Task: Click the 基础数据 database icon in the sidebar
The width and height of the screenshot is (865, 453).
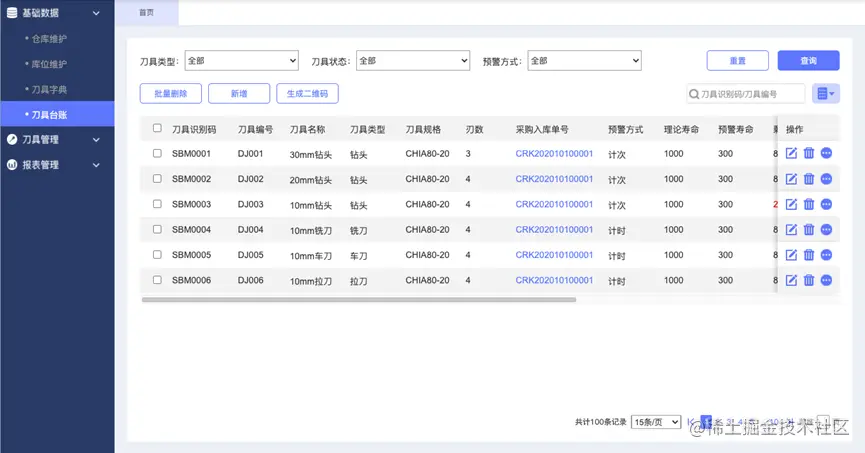Action: tap(12, 13)
